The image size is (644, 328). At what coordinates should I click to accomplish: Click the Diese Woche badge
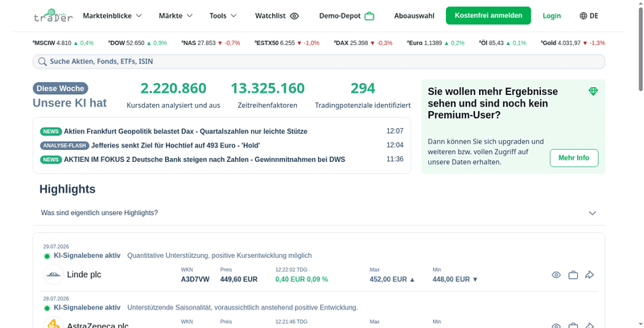coord(60,89)
